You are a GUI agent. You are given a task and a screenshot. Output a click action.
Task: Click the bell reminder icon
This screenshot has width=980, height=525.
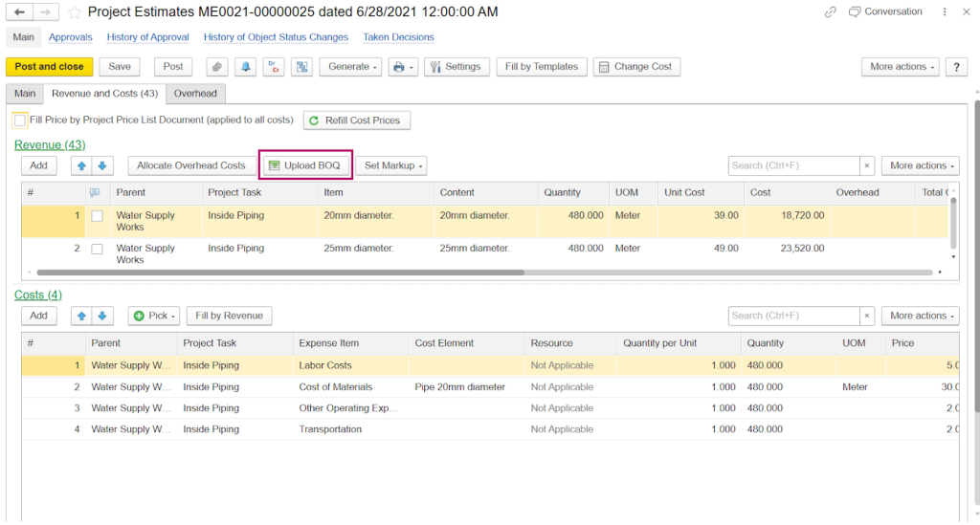246,67
